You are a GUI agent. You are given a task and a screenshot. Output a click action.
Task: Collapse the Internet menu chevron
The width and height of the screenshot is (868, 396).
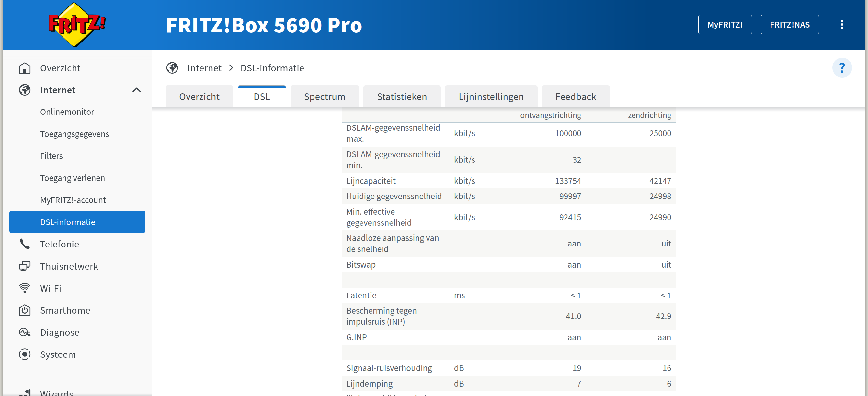coord(136,90)
